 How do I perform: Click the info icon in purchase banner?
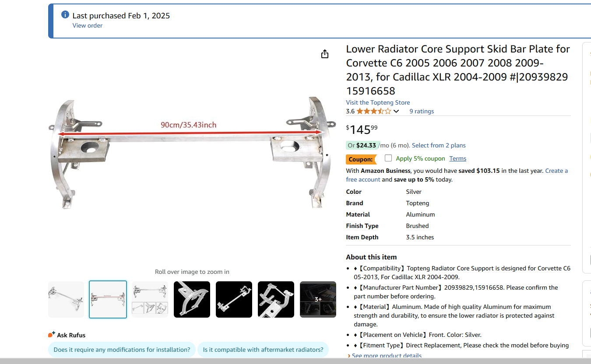pos(65,15)
